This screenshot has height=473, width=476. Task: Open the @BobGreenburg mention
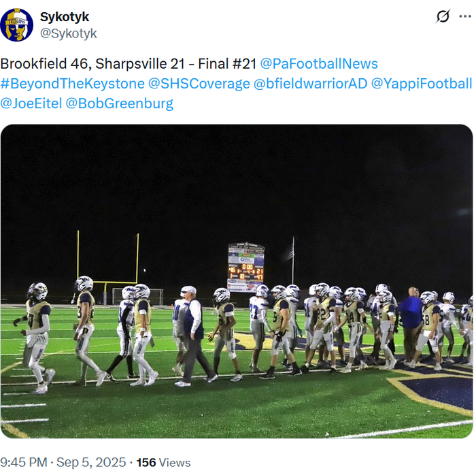pyautogui.click(x=120, y=103)
